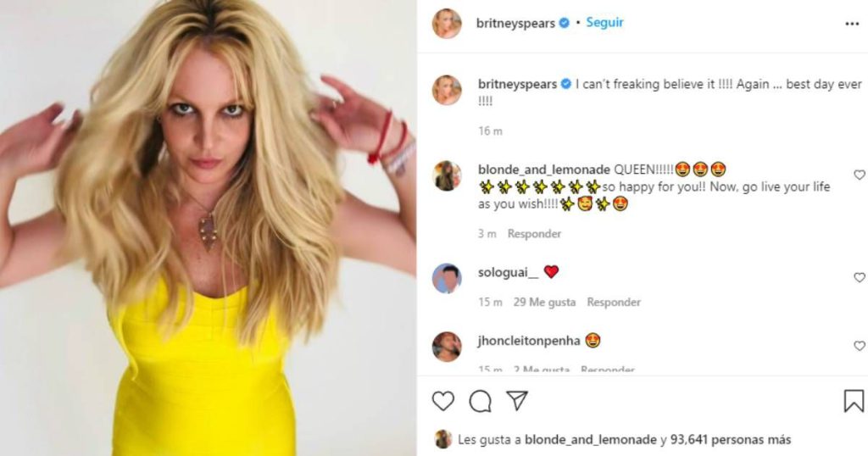Image resolution: width=868 pixels, height=456 pixels.
Task: Open sologuai__ commenter profile picture
Action: (x=447, y=278)
